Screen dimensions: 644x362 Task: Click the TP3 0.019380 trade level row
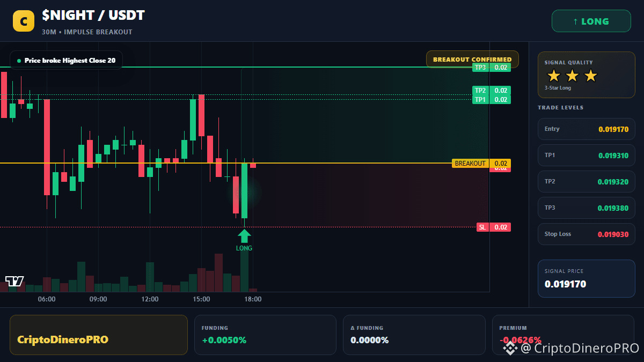click(x=587, y=208)
